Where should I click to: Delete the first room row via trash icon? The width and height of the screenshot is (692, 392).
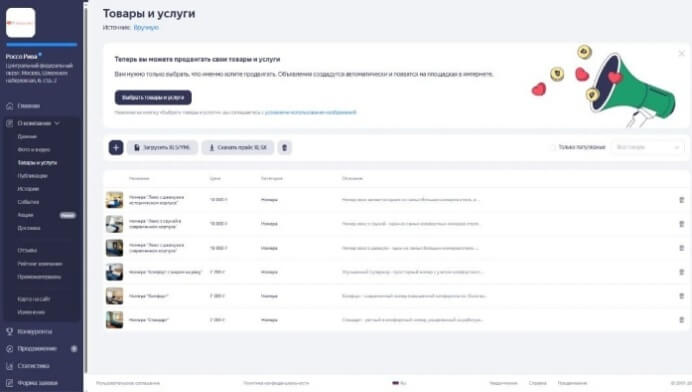point(681,200)
